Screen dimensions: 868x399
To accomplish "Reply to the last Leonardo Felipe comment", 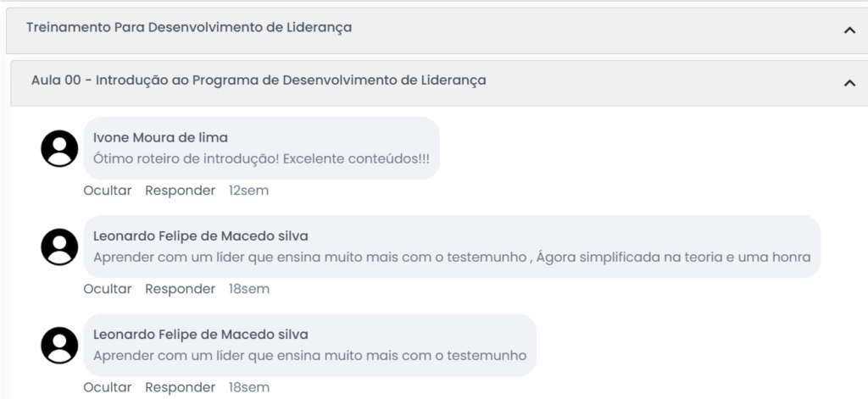I will 180,387.
